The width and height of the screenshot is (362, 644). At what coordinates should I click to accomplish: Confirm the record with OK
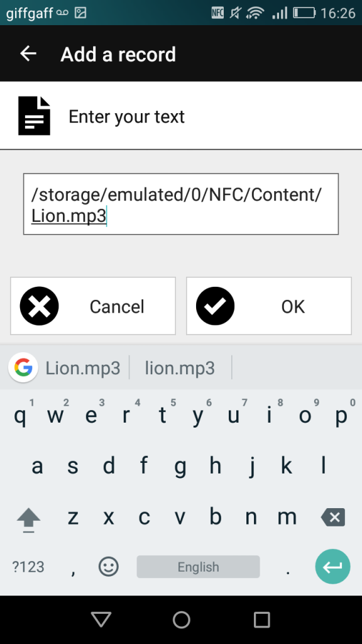click(x=269, y=306)
